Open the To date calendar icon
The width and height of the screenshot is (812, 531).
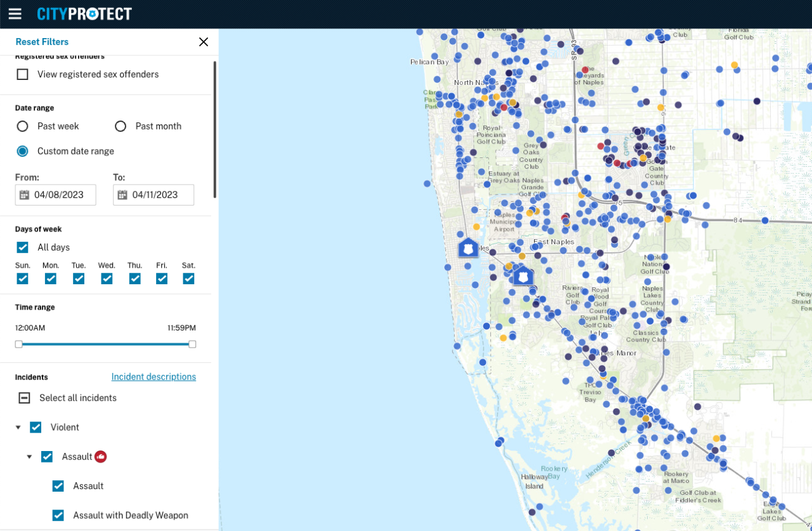click(x=122, y=195)
